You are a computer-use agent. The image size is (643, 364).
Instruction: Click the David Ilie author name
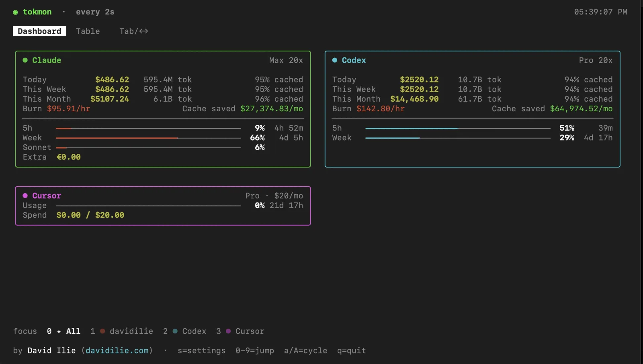[x=51, y=351]
